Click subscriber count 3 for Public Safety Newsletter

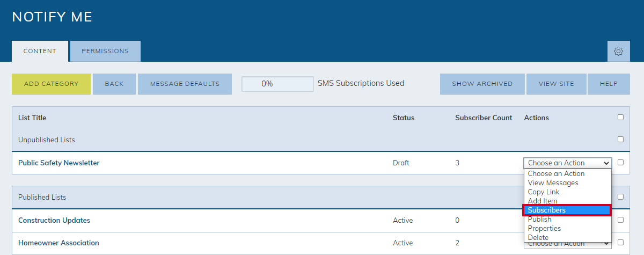[457, 163]
